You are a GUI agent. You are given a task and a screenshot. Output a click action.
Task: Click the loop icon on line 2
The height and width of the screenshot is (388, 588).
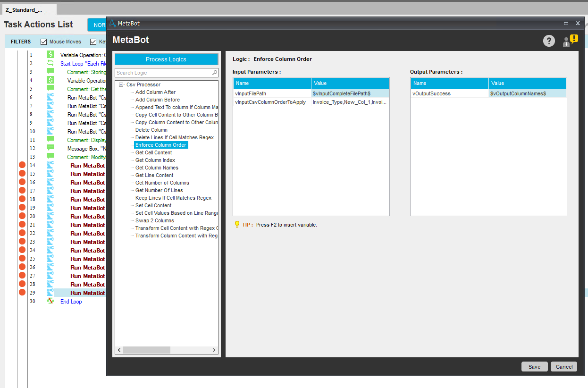click(50, 63)
